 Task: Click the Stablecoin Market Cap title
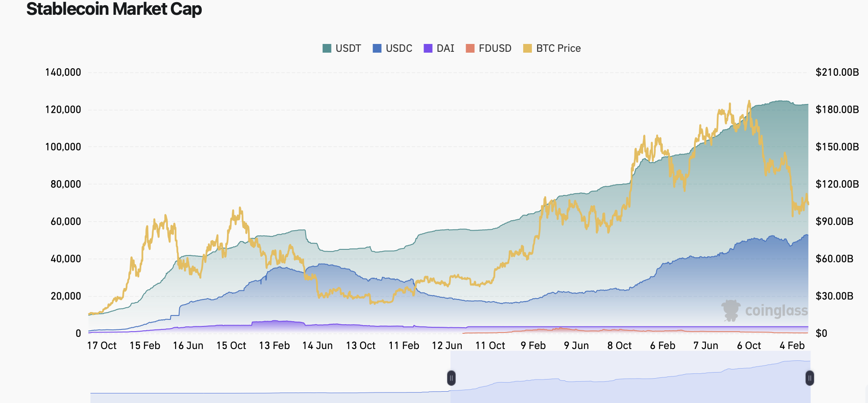(x=114, y=9)
